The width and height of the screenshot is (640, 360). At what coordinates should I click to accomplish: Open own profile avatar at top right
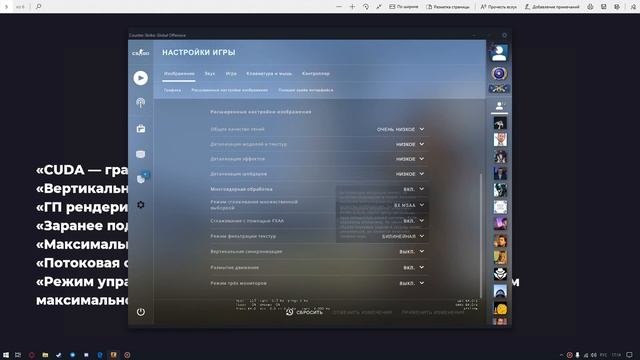[499, 53]
